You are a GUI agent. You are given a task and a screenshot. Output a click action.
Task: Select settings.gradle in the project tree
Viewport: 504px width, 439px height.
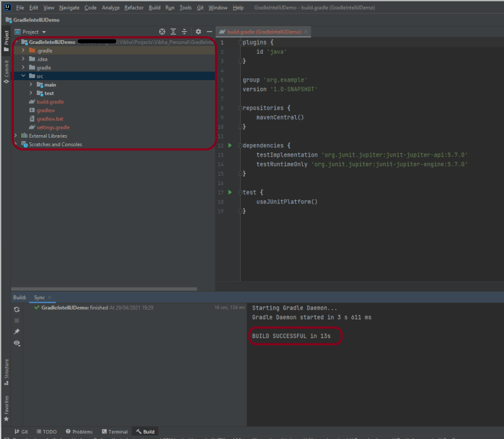52,127
